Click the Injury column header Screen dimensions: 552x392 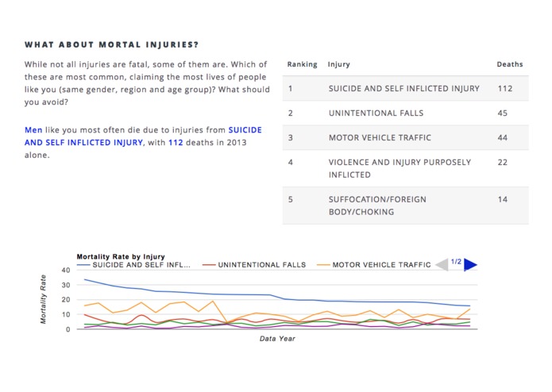click(339, 64)
